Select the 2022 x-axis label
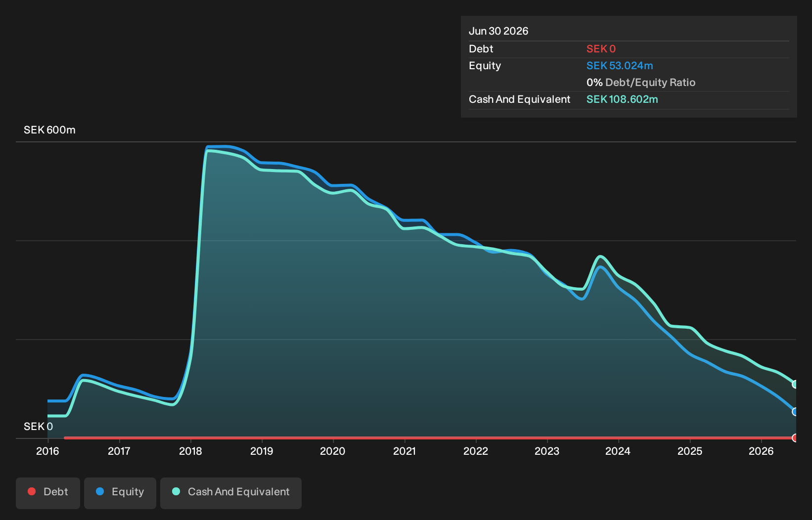Image resolution: width=812 pixels, height=520 pixels. tap(476, 451)
